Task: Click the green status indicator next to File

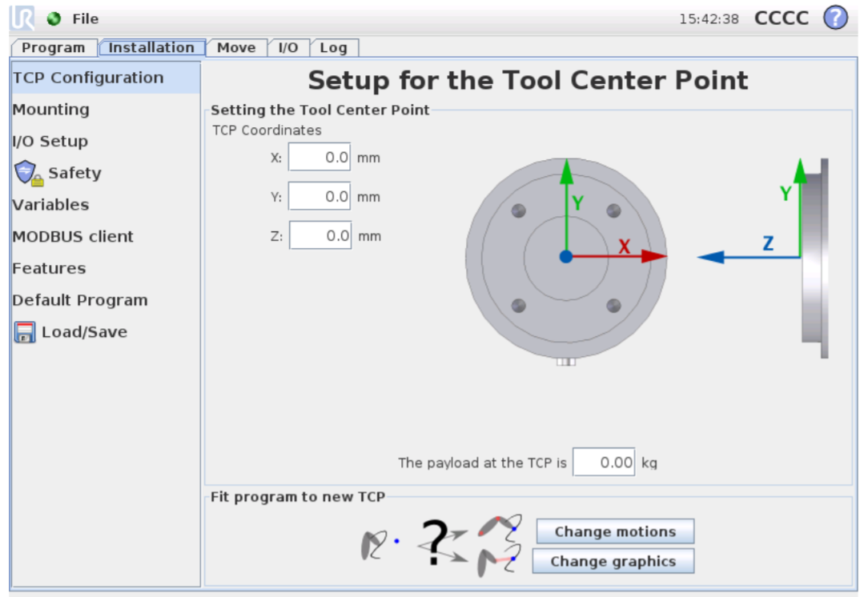Action: [x=54, y=18]
